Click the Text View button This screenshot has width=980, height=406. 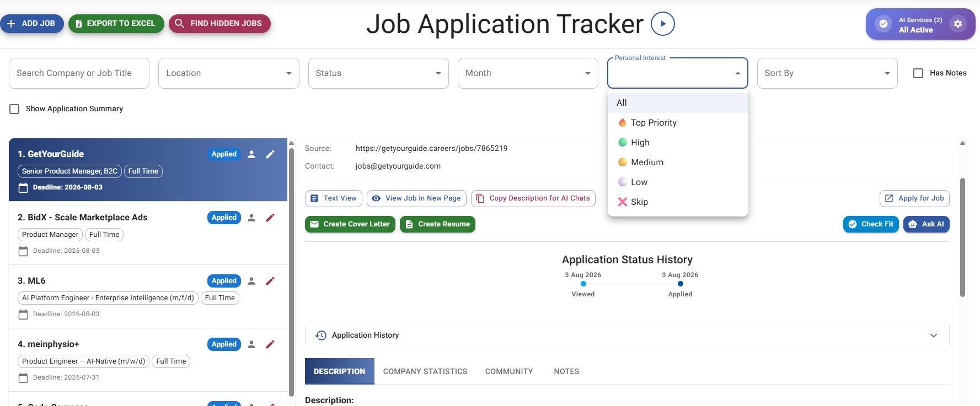click(334, 198)
